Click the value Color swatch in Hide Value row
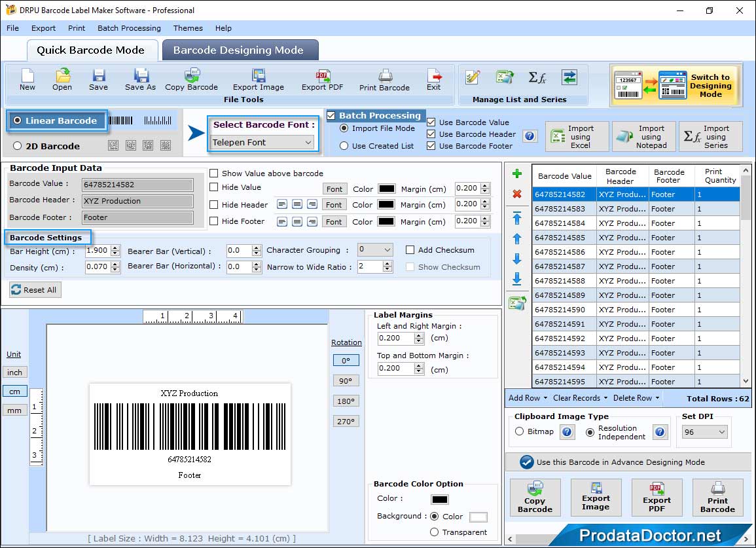The width and height of the screenshot is (756, 548). 387,189
